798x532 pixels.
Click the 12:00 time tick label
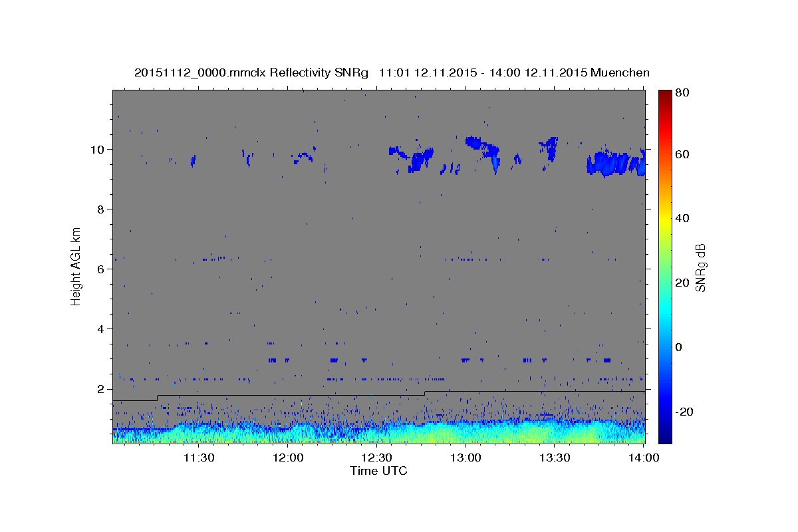(x=288, y=458)
